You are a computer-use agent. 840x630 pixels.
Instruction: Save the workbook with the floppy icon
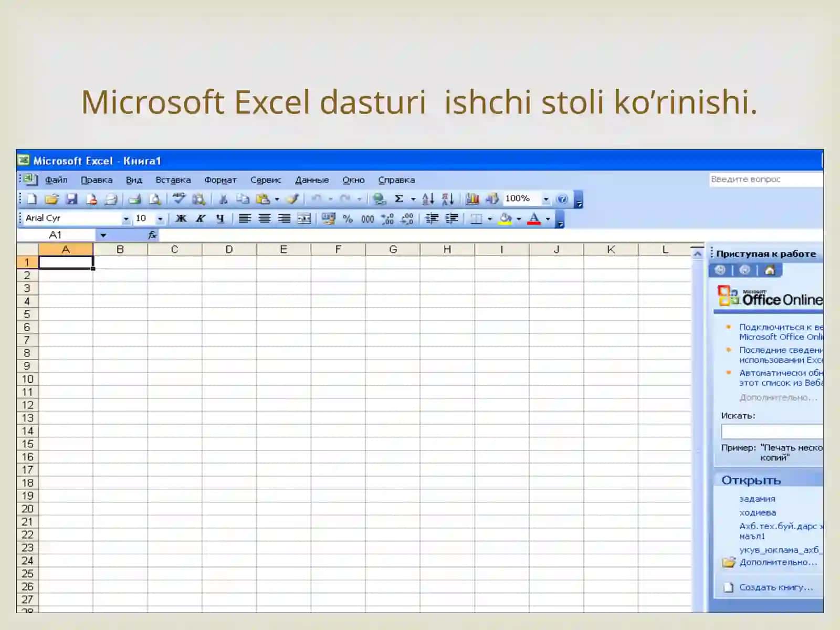[71, 199]
